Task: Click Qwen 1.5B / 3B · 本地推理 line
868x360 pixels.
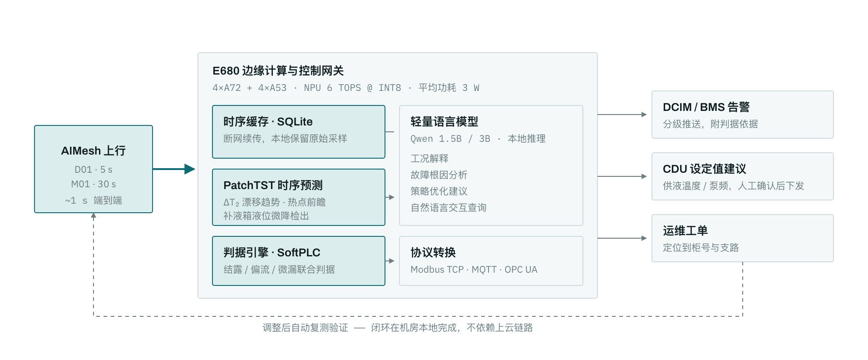Action: point(478,139)
